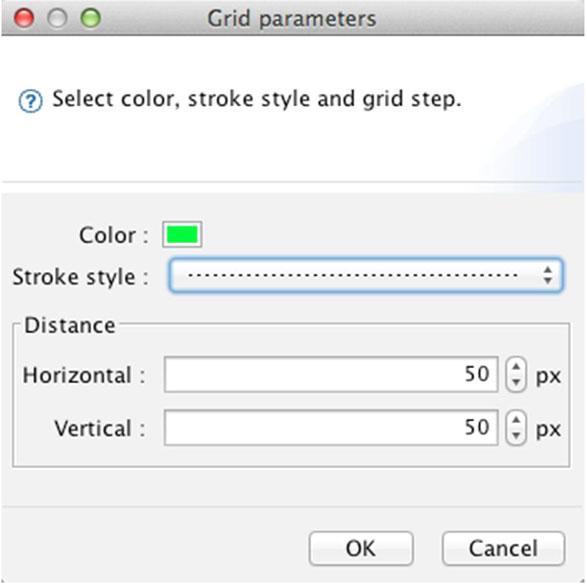Zoom the window with the green button
The width and height of the screenshot is (587, 584).
point(91,18)
